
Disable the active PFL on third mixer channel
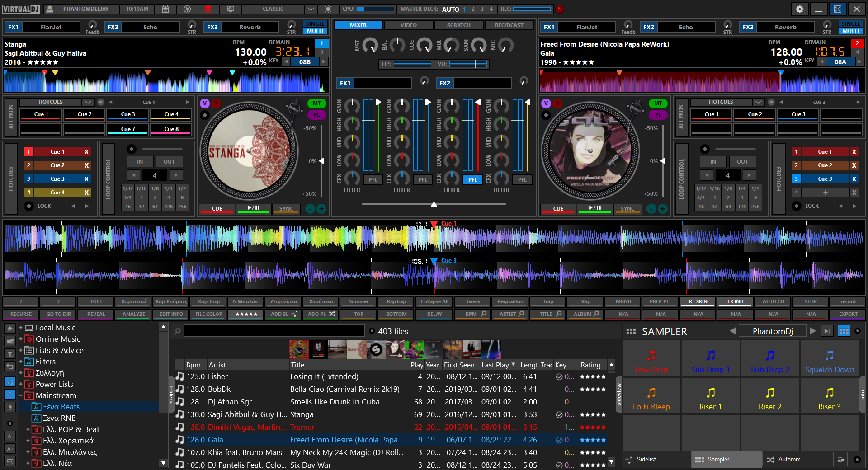472,179
